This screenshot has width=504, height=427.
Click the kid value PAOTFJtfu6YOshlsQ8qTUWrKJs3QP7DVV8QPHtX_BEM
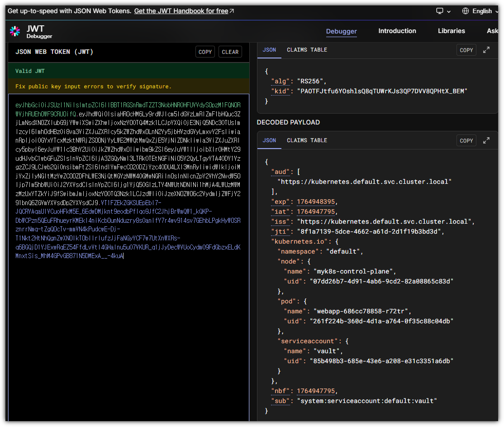point(382,91)
